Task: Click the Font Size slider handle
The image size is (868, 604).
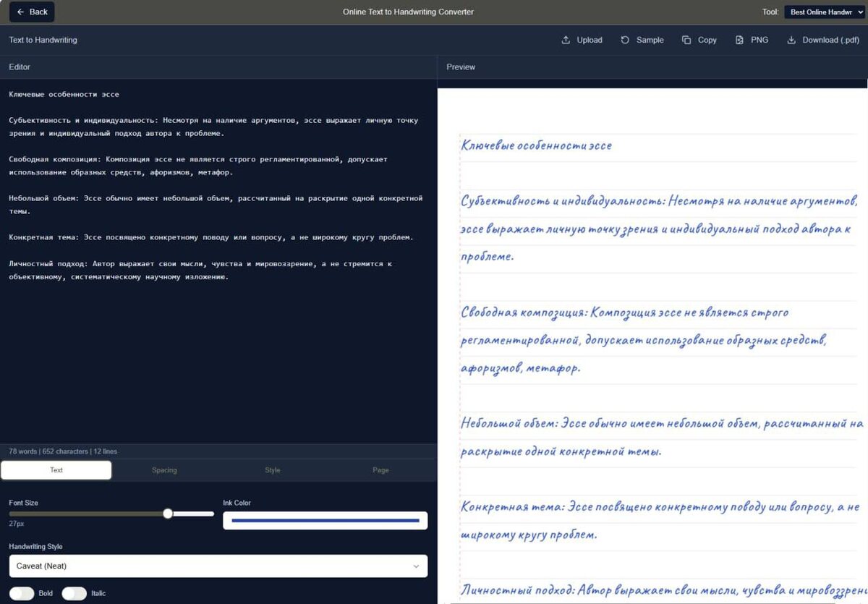Action: pos(168,514)
